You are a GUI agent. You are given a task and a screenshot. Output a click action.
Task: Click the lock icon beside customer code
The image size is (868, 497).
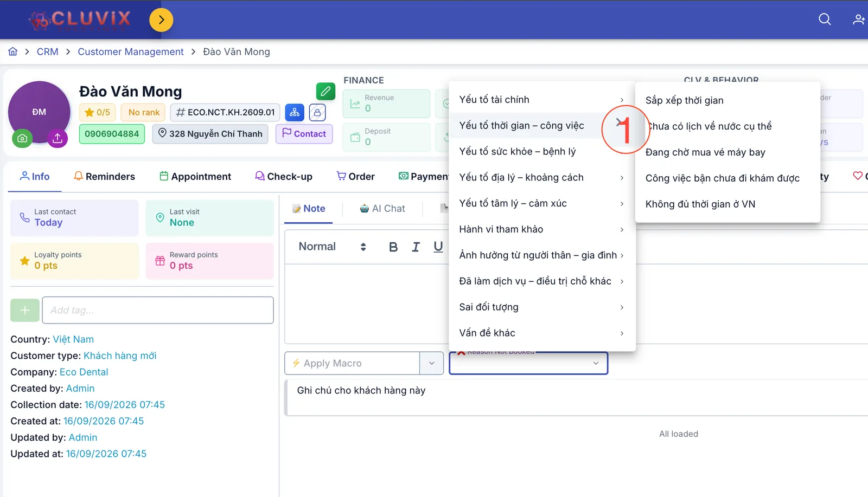[317, 112]
